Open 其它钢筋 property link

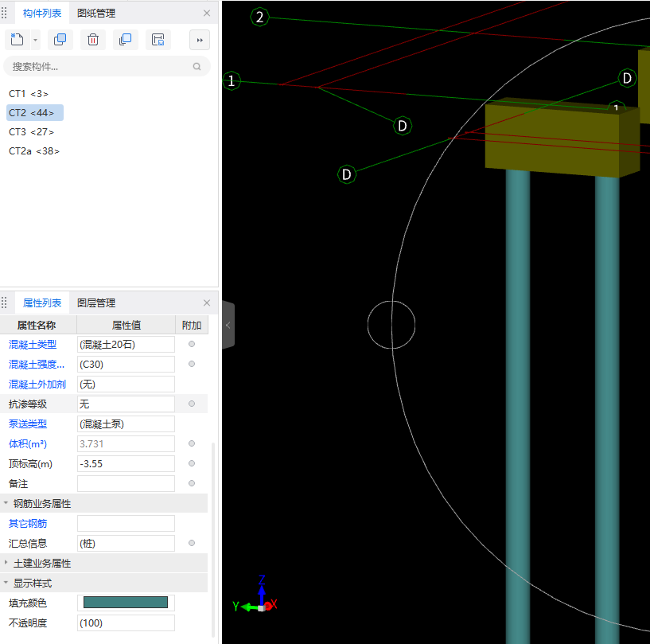[x=28, y=524]
